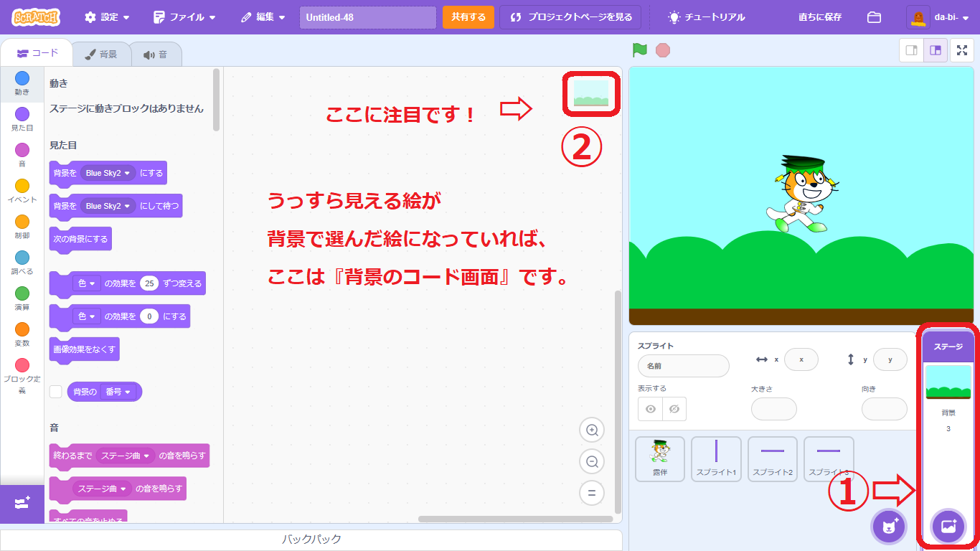Screen dimensions: 980x551
Task: Open プロジェクトページを見る
Action: 571,17
